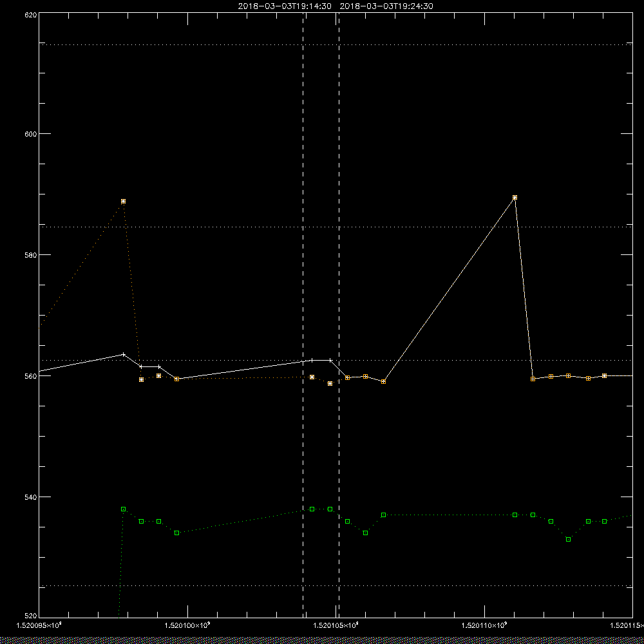Viewport: 644px width, 644px height.
Task: Click the 600 label on the y-axis
Action: point(31,134)
